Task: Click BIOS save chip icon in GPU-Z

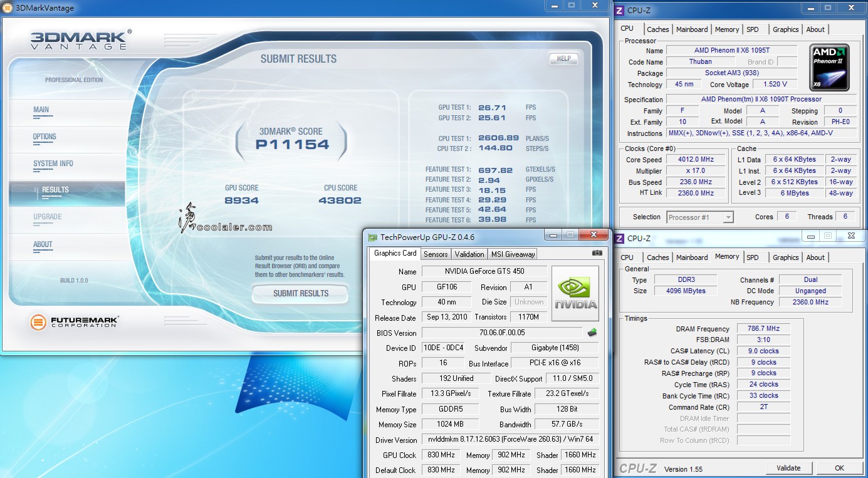Action: [x=592, y=333]
